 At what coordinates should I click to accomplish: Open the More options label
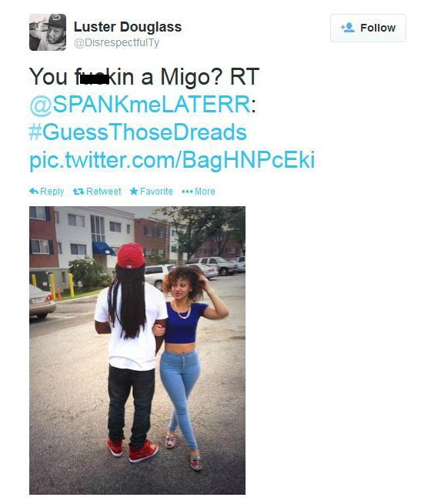(x=205, y=192)
